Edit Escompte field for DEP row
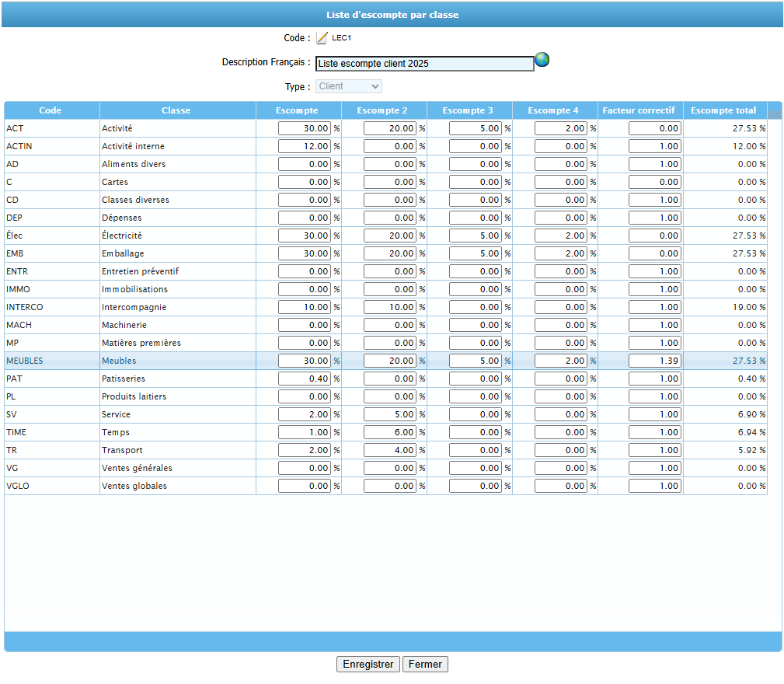This screenshot has width=784, height=684. 305,218
